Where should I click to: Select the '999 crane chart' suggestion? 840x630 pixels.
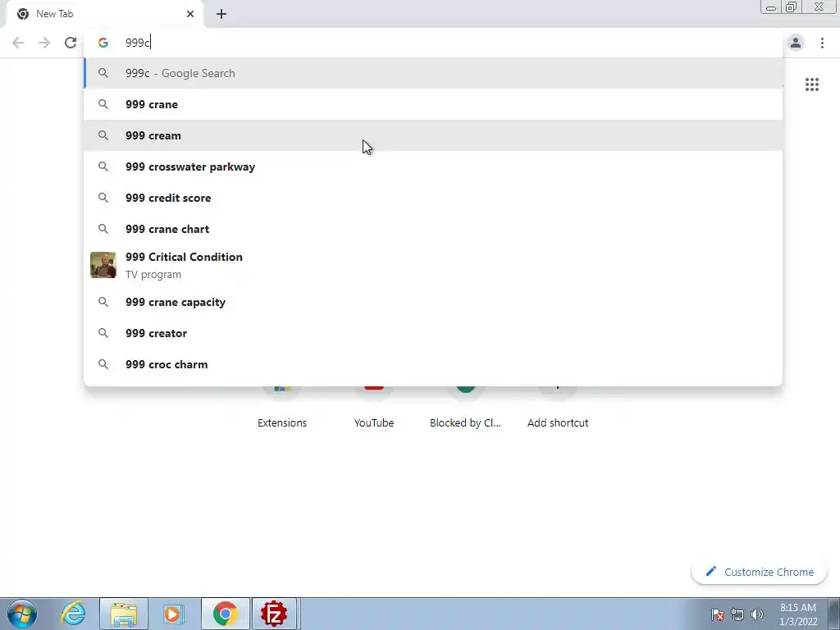[433, 229]
